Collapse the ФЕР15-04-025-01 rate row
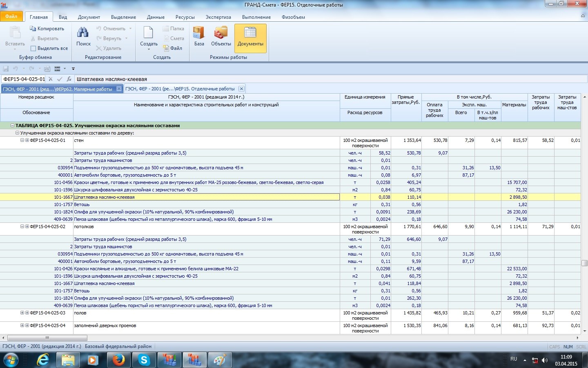Viewport: 588px width, 368px height. [22, 140]
